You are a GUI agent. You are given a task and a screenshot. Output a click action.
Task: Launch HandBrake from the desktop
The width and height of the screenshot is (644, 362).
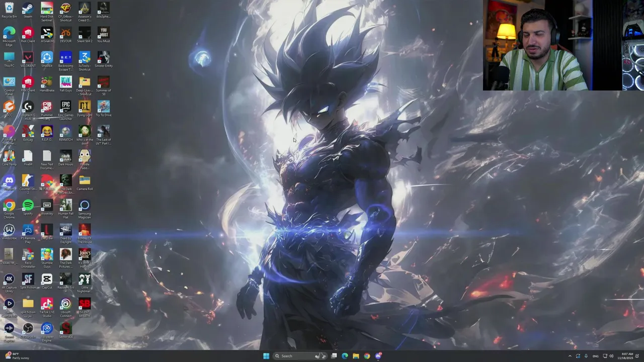[x=47, y=84]
